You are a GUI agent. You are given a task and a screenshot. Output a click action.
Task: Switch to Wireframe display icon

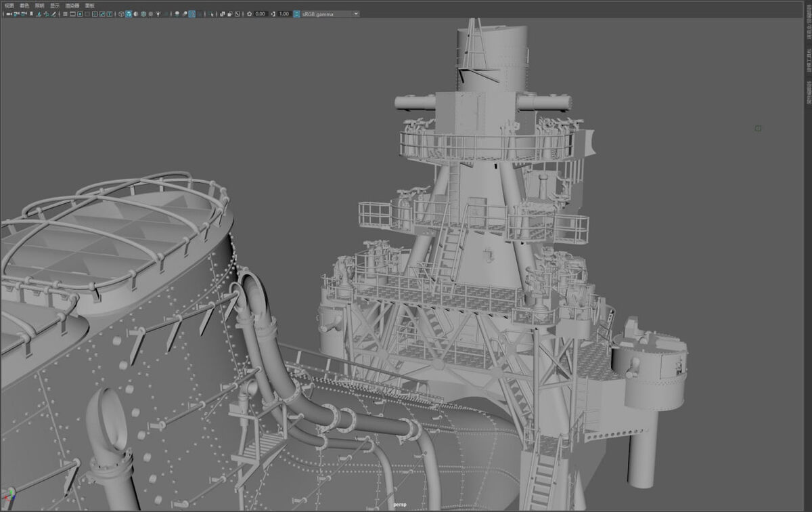click(x=120, y=14)
